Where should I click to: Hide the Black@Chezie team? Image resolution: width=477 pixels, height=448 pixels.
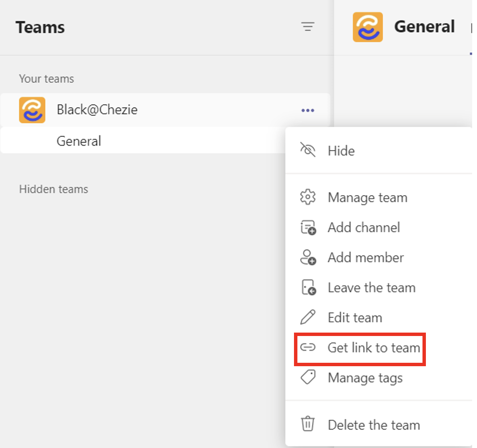[341, 151]
